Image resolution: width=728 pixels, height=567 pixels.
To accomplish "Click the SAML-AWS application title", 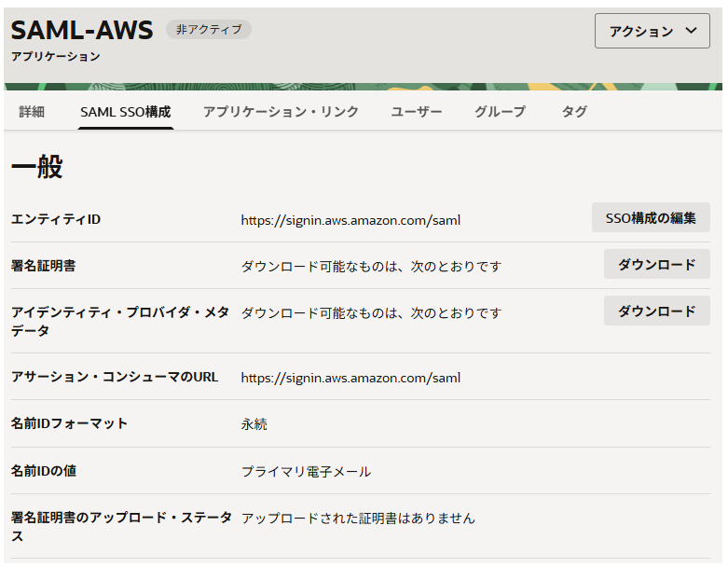I will coord(82,30).
